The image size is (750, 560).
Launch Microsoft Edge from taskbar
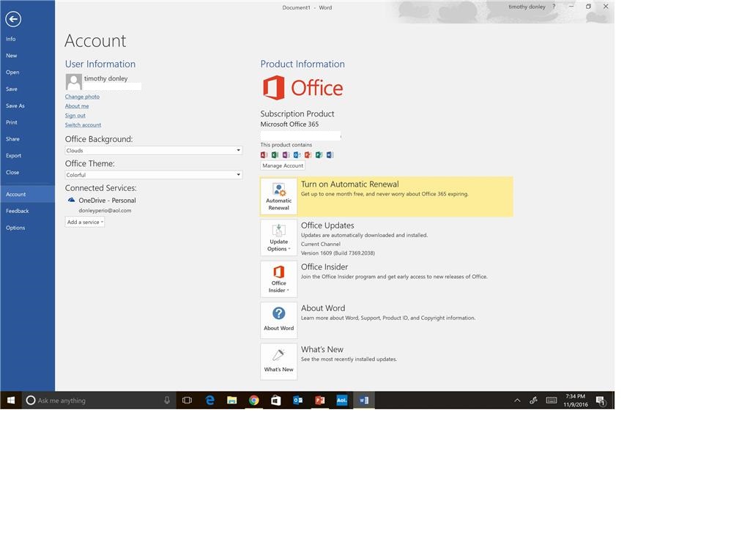tap(209, 400)
